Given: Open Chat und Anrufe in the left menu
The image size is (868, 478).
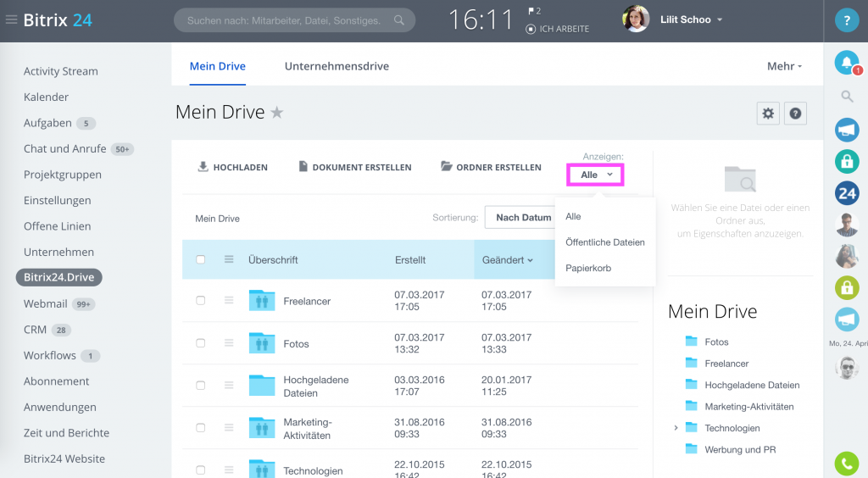Looking at the screenshot, I should click(x=64, y=149).
